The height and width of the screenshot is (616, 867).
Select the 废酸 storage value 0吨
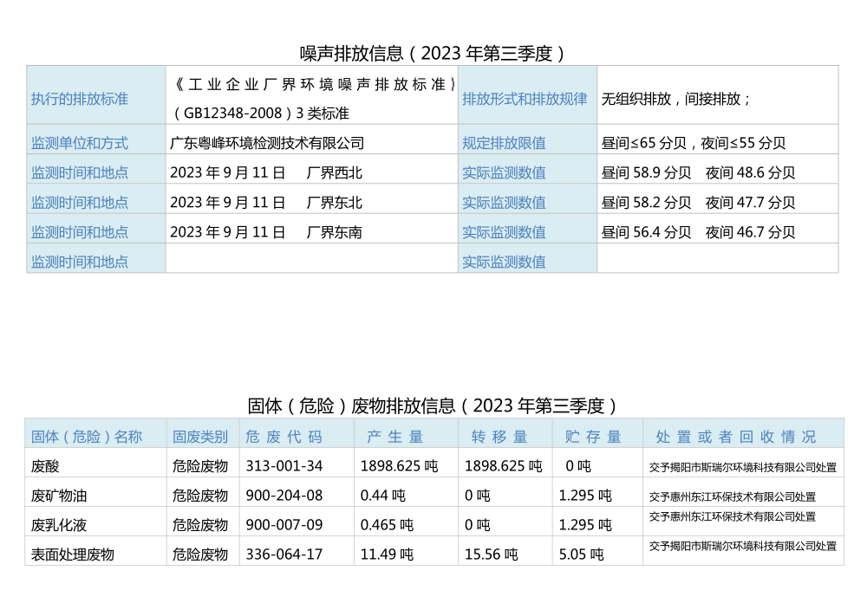pyautogui.click(x=577, y=466)
